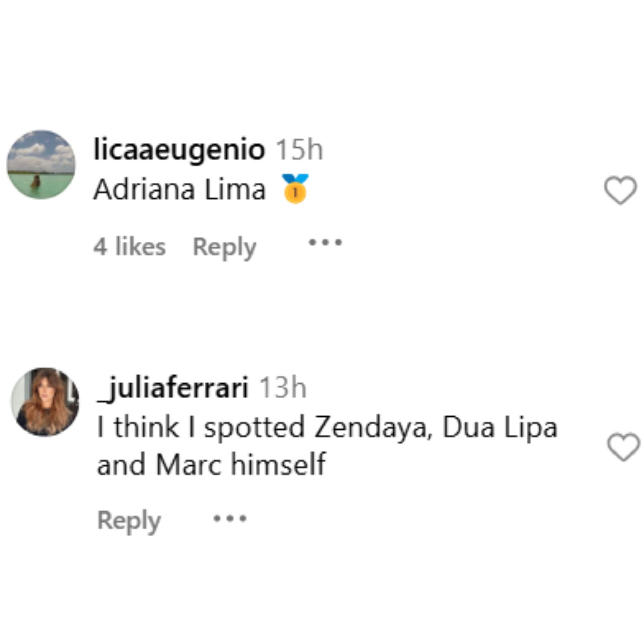Click the 13h timestamp
This screenshot has height=644, width=644.
283,388
